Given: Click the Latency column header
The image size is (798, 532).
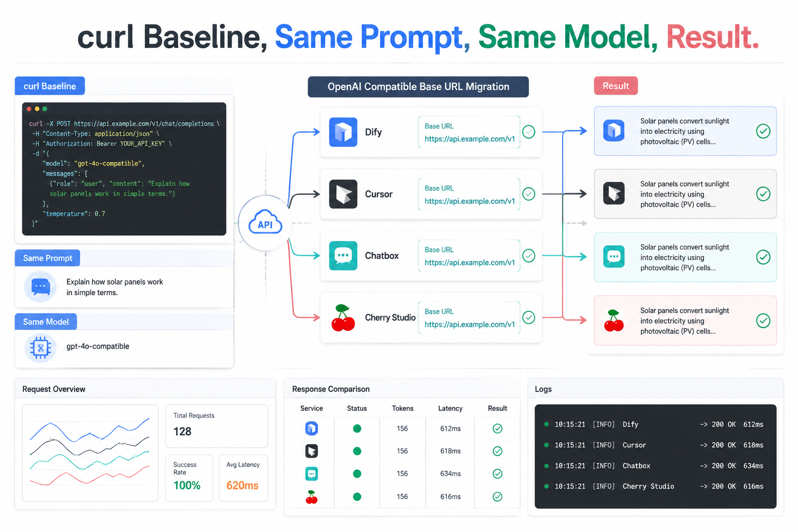Looking at the screenshot, I should tap(450, 408).
